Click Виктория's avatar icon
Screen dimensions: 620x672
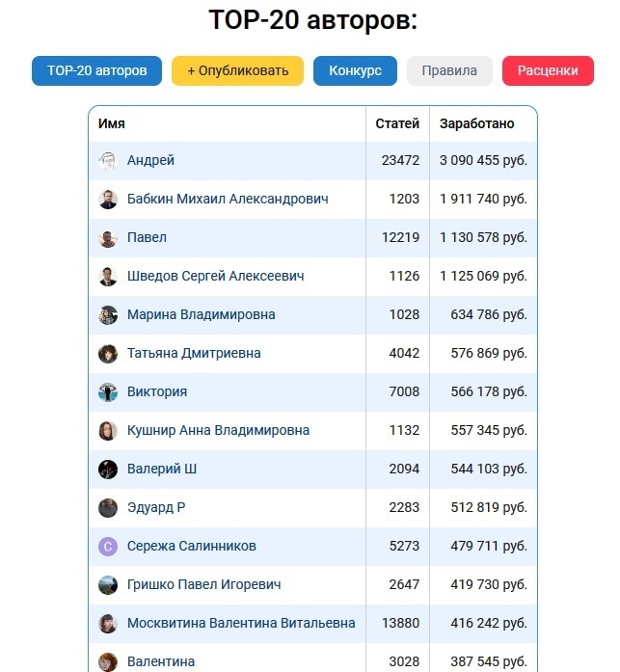[108, 392]
